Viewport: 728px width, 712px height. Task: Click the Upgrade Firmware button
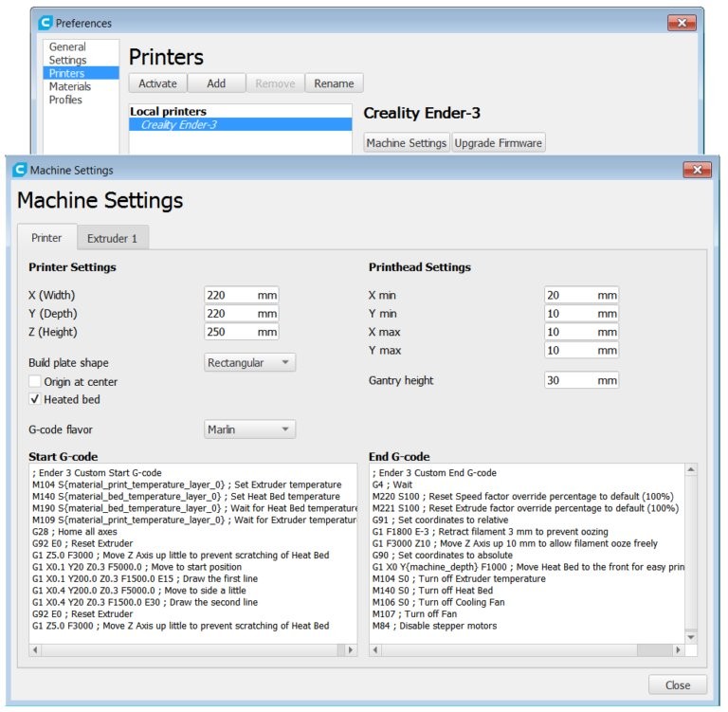click(x=499, y=143)
